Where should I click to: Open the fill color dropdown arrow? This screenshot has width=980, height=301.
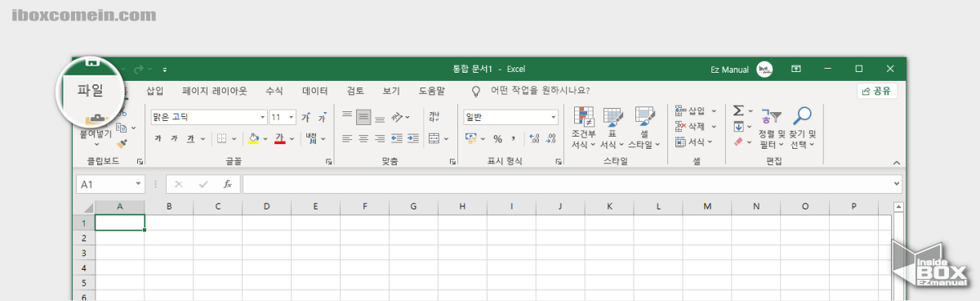click(265, 139)
